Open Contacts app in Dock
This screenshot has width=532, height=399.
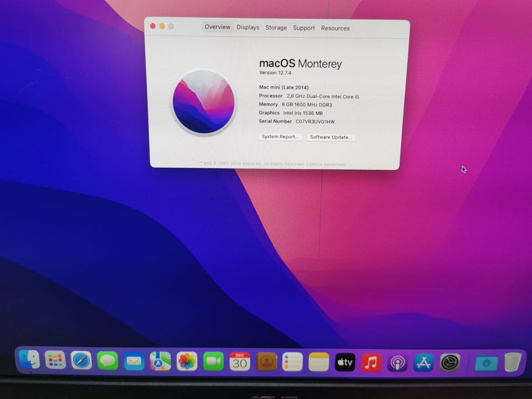267,362
